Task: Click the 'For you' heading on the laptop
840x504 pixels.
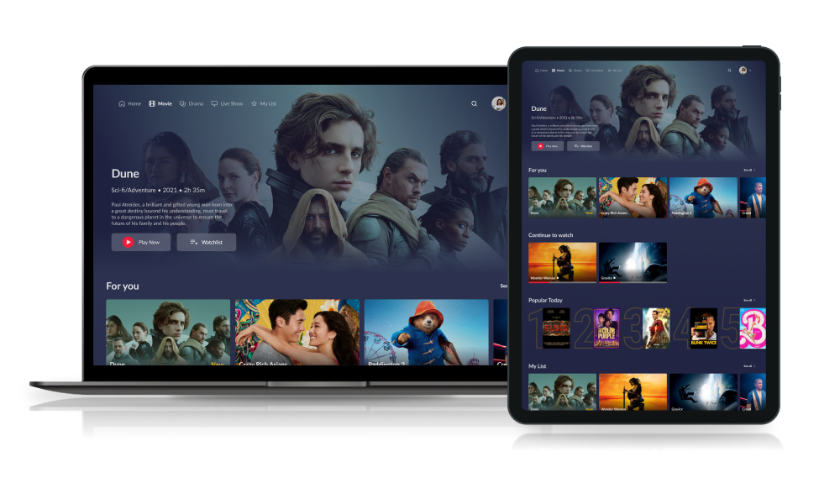Action: point(123,286)
